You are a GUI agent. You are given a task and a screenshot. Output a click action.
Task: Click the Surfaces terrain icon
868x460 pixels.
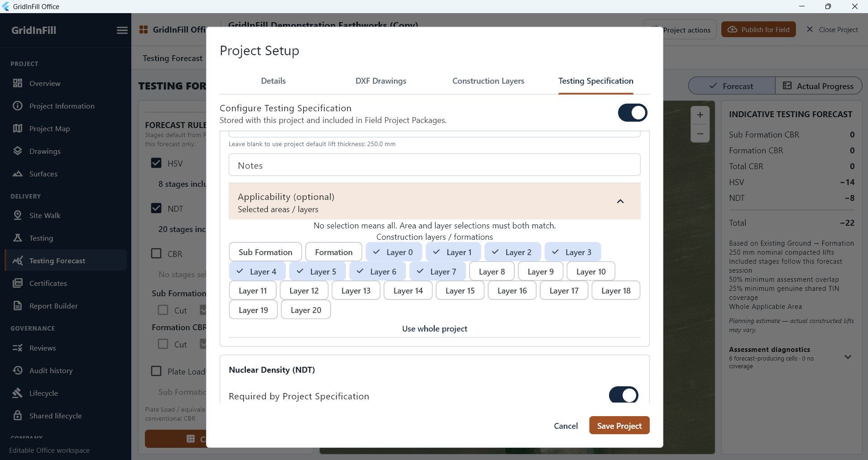(x=18, y=174)
